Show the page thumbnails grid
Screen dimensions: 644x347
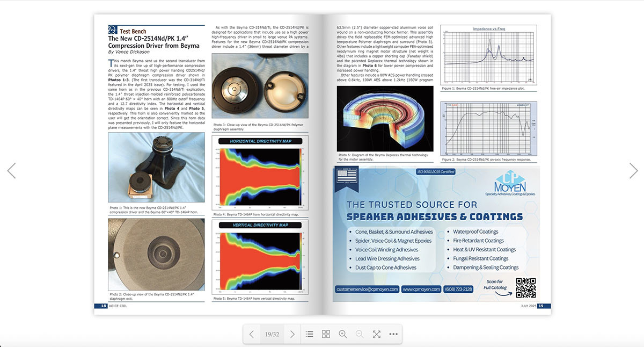click(x=326, y=334)
